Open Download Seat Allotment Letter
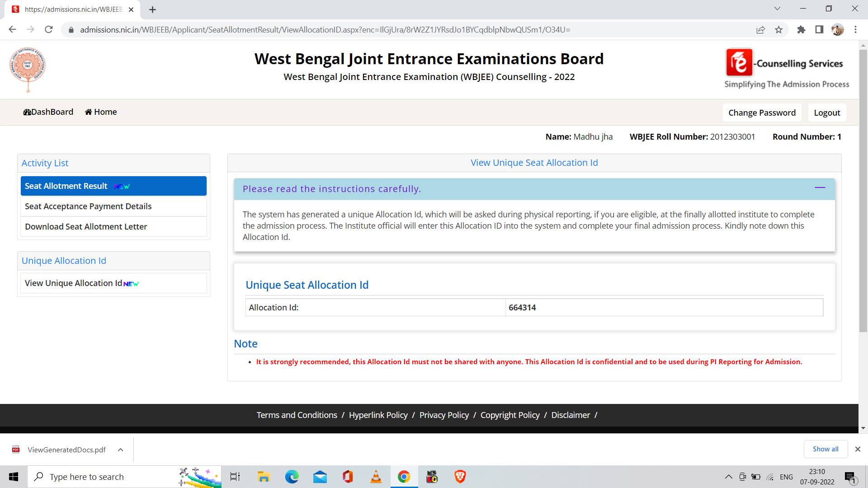 click(113, 227)
